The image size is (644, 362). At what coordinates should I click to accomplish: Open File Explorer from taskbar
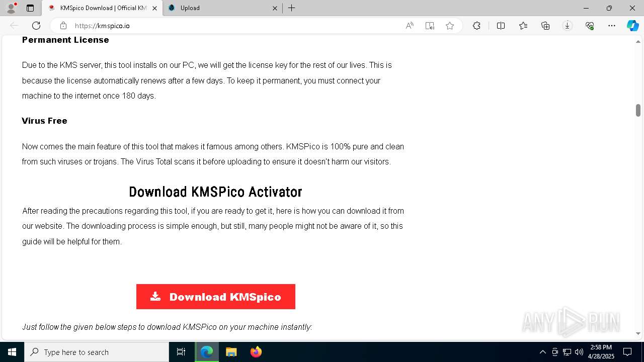pyautogui.click(x=231, y=352)
